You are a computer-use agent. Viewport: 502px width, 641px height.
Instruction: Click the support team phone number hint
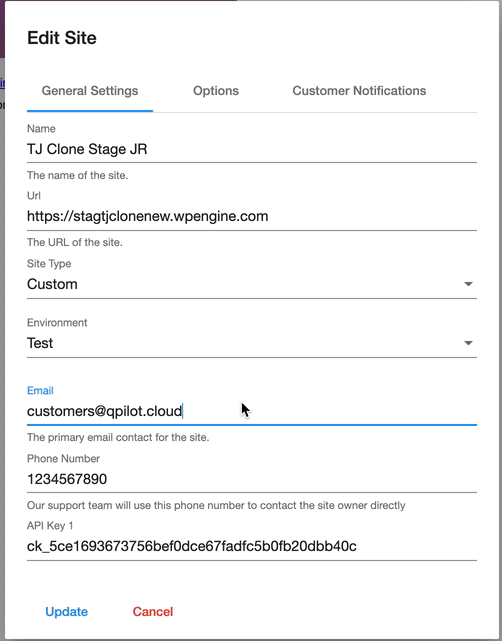[216, 505]
